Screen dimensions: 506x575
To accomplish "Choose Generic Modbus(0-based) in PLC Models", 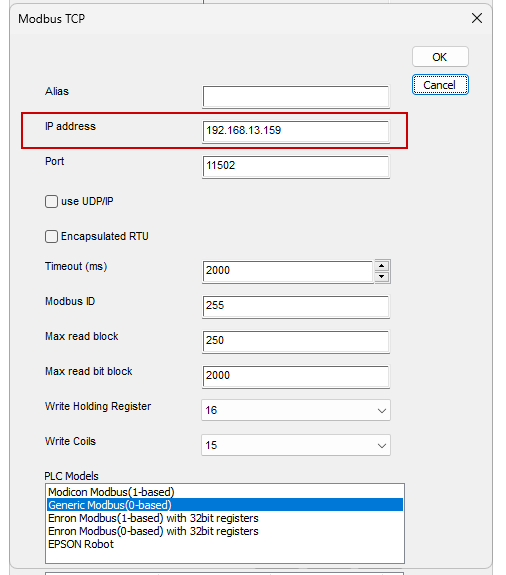I will point(225,505).
